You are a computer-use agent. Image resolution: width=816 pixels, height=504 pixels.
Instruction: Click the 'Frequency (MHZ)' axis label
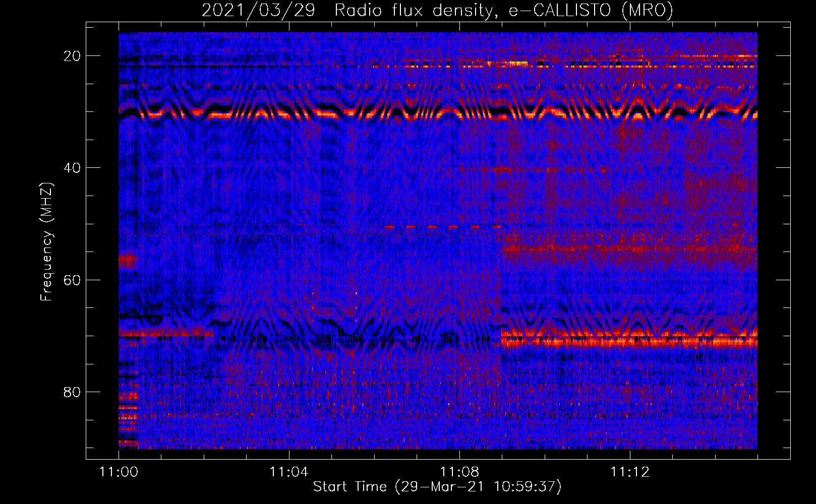(46, 242)
